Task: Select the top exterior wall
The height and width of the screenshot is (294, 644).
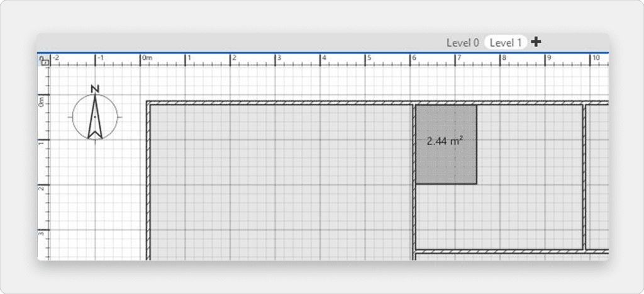Action: (283, 102)
